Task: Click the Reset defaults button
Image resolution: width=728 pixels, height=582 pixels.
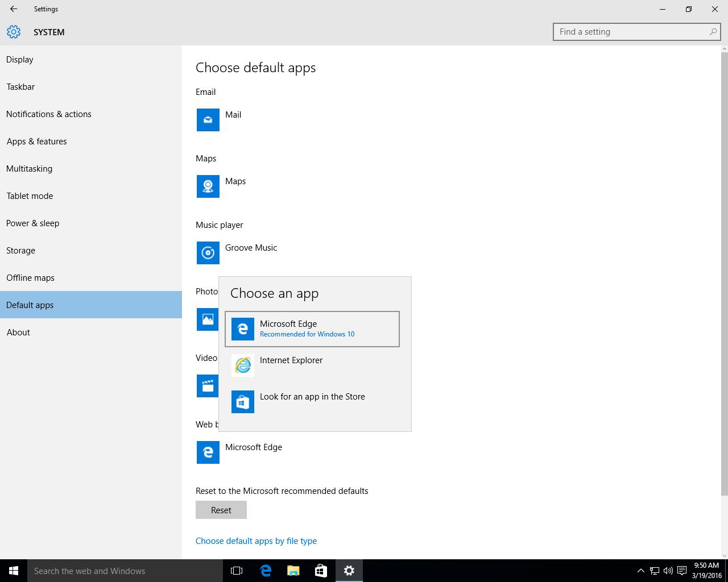Action: tap(221, 510)
